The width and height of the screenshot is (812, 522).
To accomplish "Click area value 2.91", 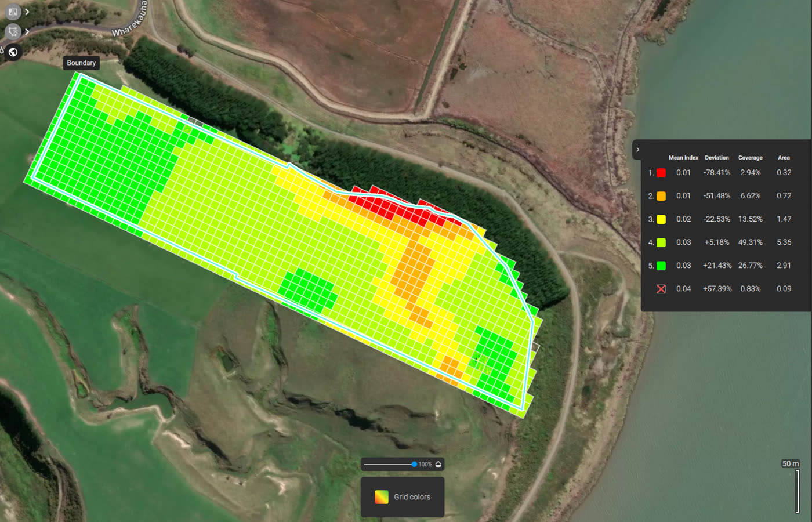I will [x=784, y=266].
